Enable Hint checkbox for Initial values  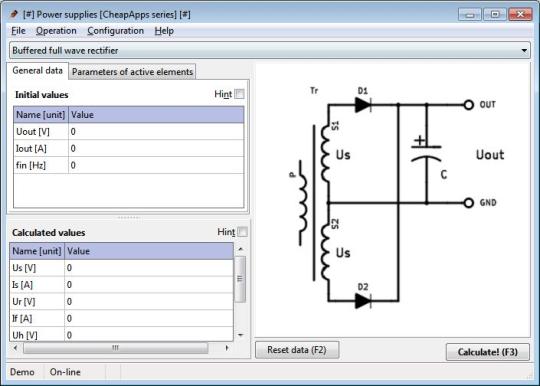[239, 94]
